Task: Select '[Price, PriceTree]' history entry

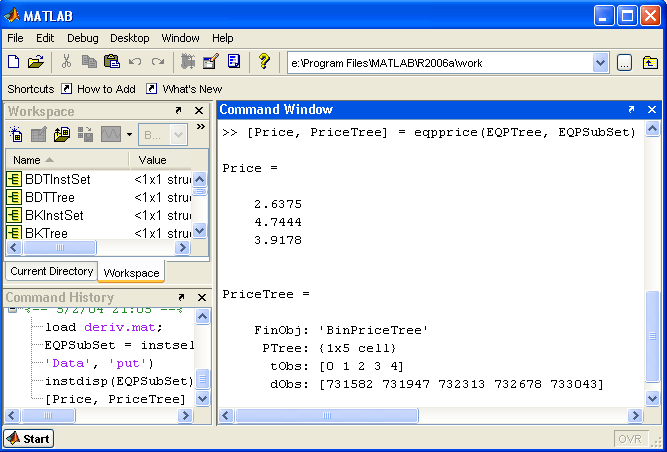Action: (115, 399)
